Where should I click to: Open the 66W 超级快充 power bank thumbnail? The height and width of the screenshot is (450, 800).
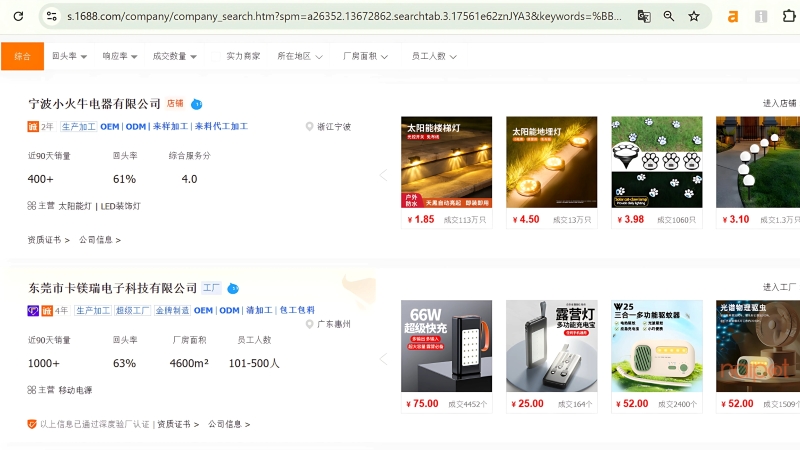click(x=446, y=346)
